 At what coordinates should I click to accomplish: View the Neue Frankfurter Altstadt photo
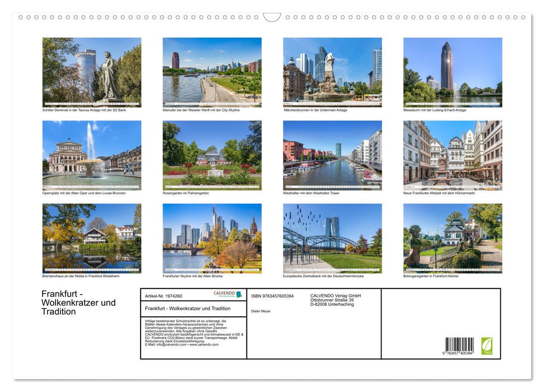click(x=452, y=155)
